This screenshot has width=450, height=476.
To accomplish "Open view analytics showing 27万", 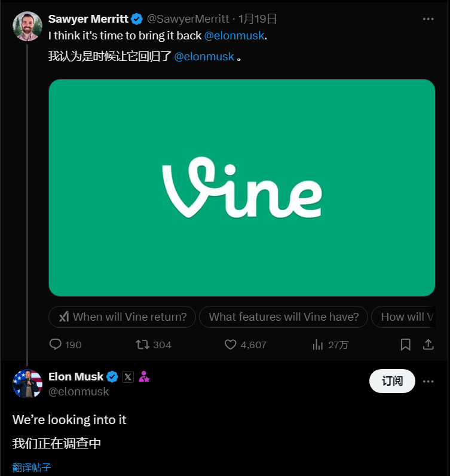I will pos(317,345).
